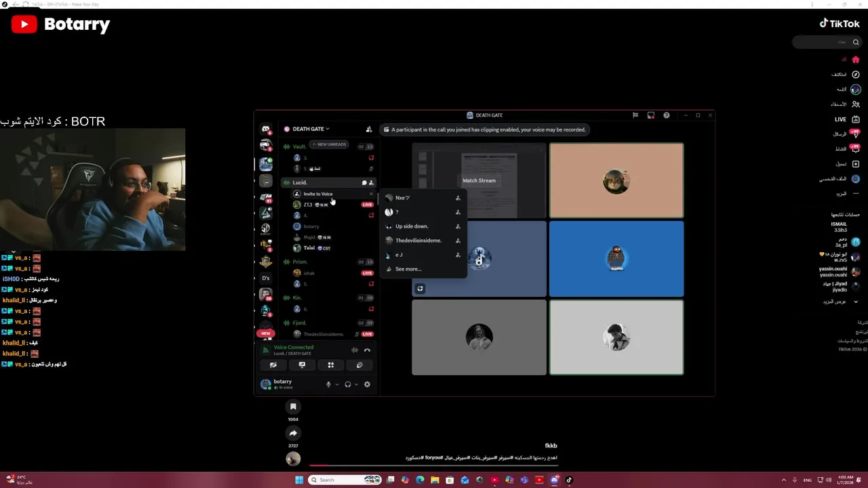
Task: Click the NEW badge in the server list
Action: 266,333
